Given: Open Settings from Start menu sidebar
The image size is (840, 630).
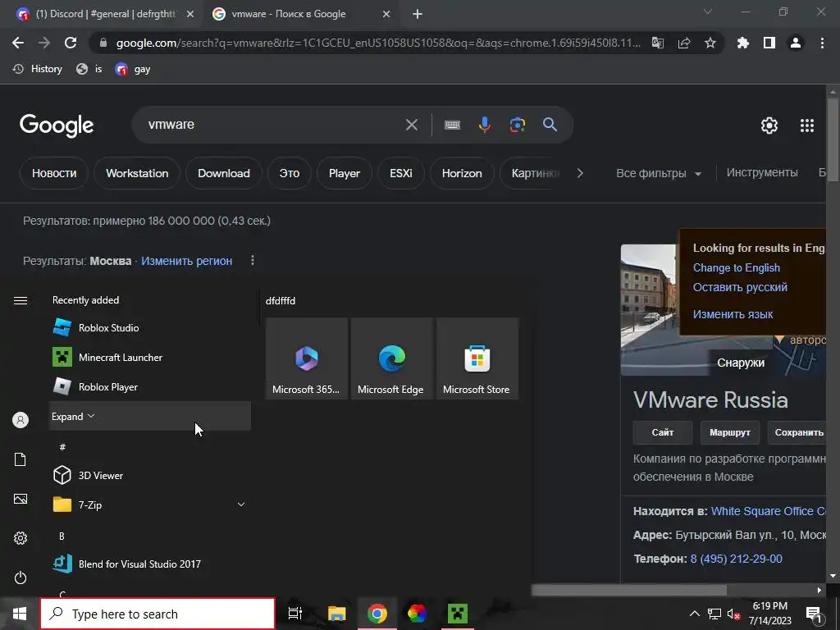Looking at the screenshot, I should (21, 538).
